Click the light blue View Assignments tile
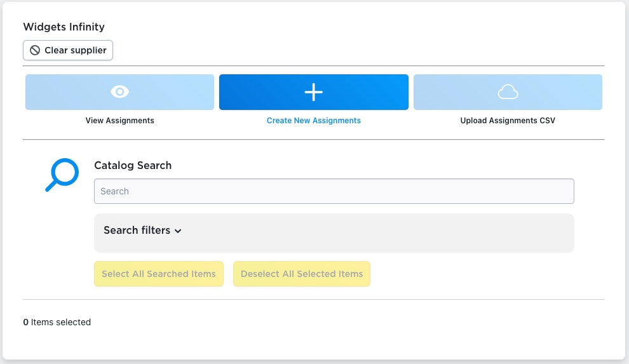The width and height of the screenshot is (629, 364). (x=119, y=92)
